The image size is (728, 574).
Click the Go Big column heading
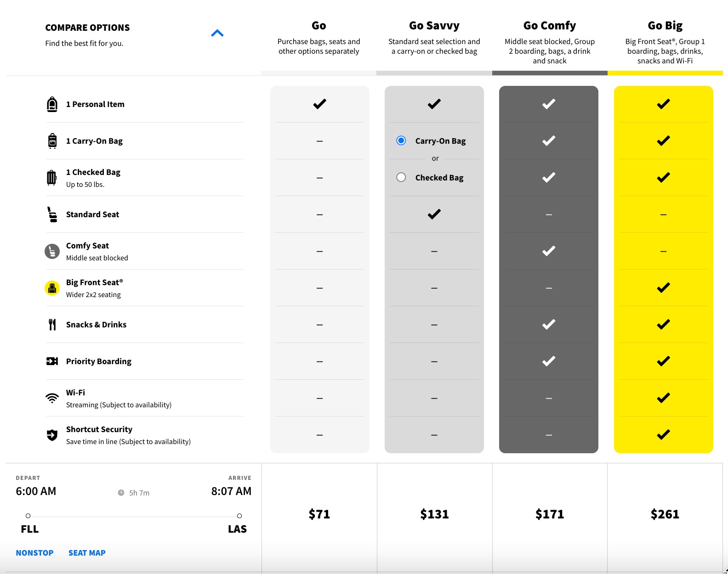click(x=665, y=26)
